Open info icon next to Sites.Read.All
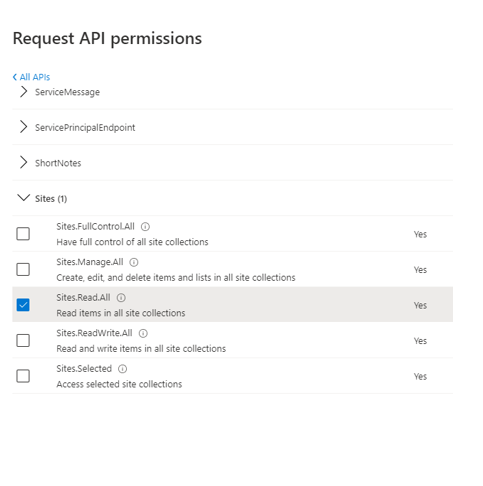This screenshot has width=483, height=486. tap(121, 298)
